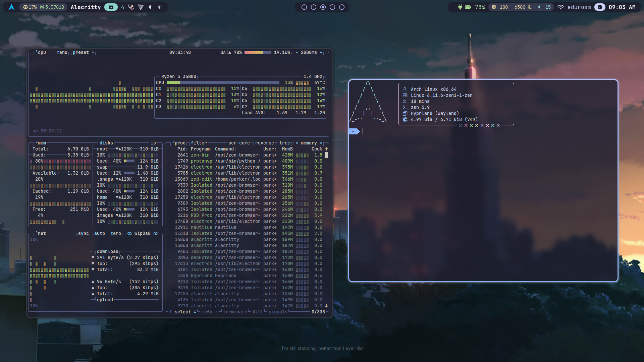The height and width of the screenshot is (362, 644).
Task: Toggle io mode in btop disks panel
Action: click(x=153, y=143)
